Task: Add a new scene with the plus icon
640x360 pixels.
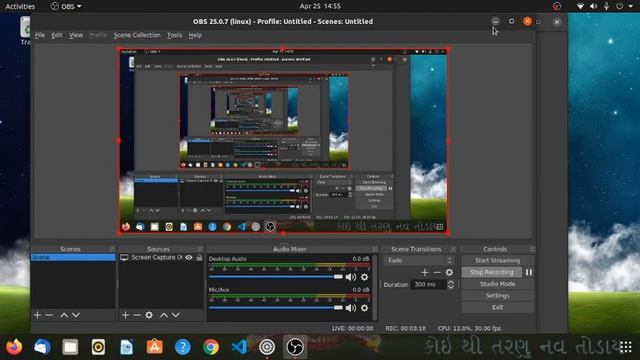Action: pos(38,315)
